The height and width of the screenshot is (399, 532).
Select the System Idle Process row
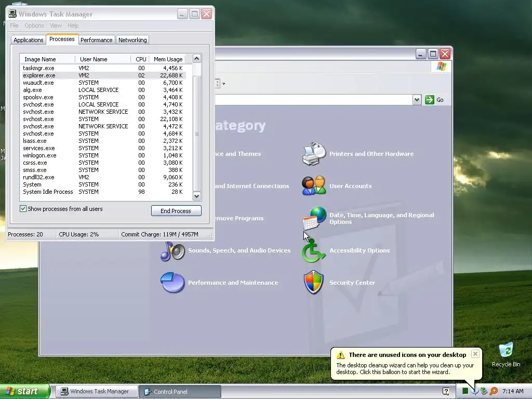click(103, 192)
